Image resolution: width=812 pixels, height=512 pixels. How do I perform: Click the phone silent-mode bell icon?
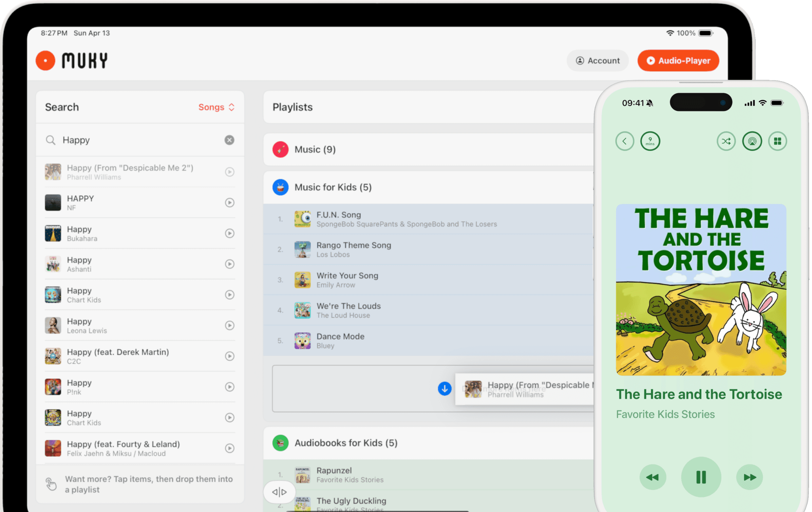[x=650, y=103]
